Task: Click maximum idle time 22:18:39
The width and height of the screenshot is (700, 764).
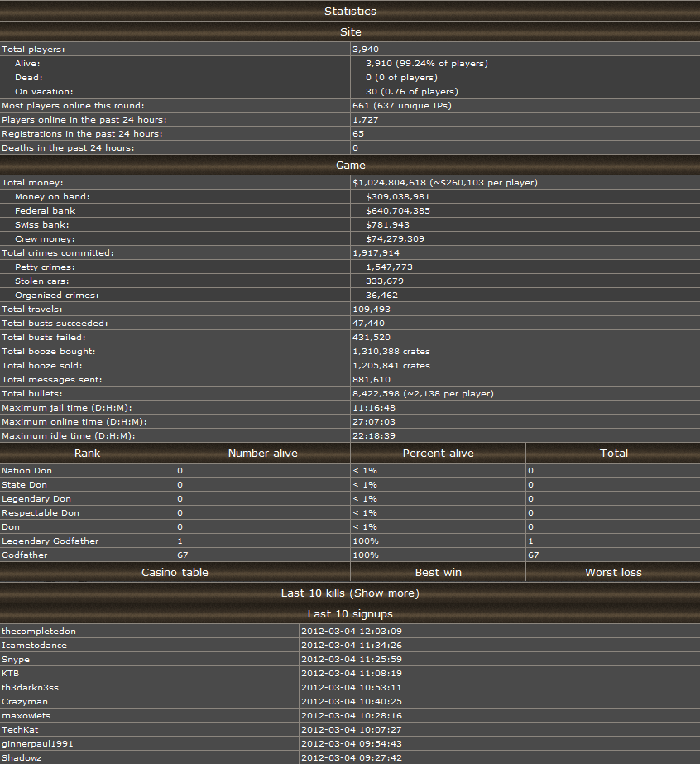Action: coord(374,435)
